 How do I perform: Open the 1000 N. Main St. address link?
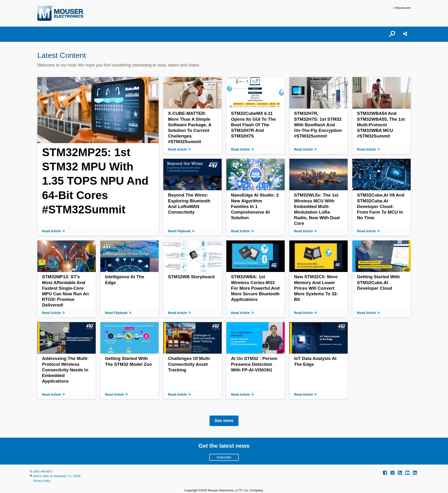(56, 476)
